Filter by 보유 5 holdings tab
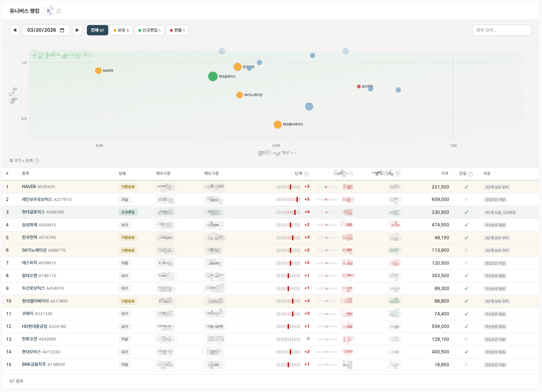The image size is (542, 392). click(121, 30)
